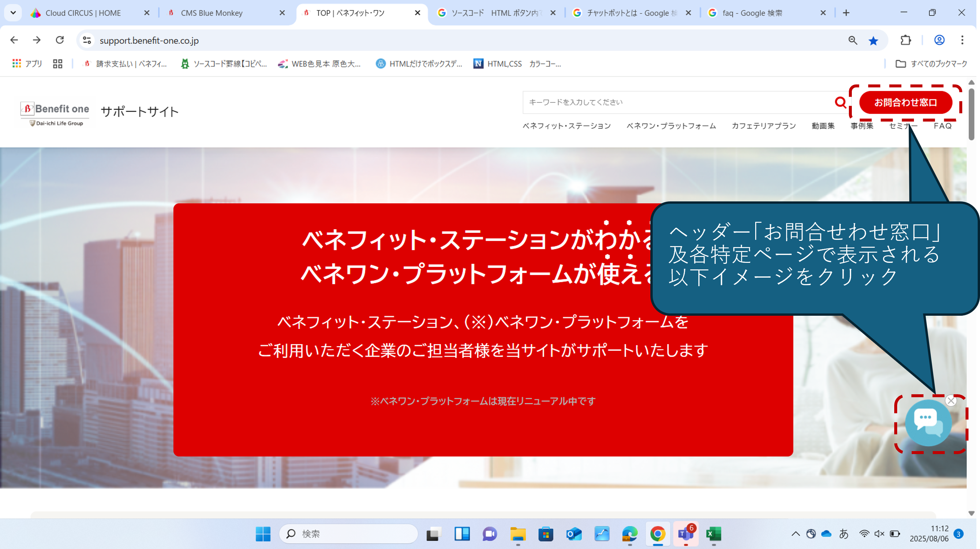Screen dimensions: 980x549
Task: Open WEB色見本 原色大 bookmark
Action: coord(319,63)
